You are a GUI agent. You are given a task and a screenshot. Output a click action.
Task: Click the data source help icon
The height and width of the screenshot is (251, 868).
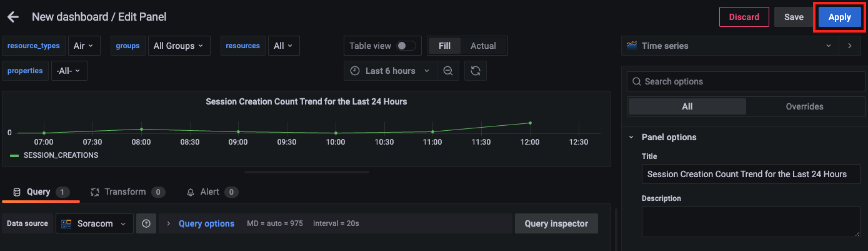[146, 223]
